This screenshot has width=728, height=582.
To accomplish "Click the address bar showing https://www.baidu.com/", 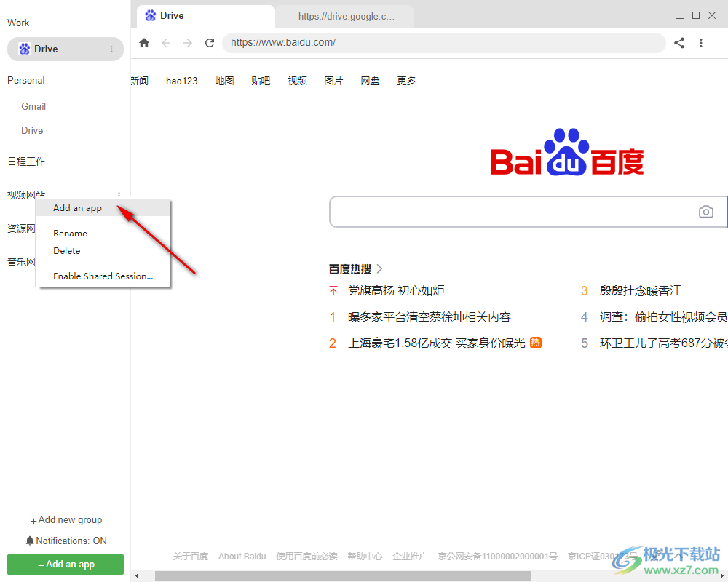I will 444,43.
